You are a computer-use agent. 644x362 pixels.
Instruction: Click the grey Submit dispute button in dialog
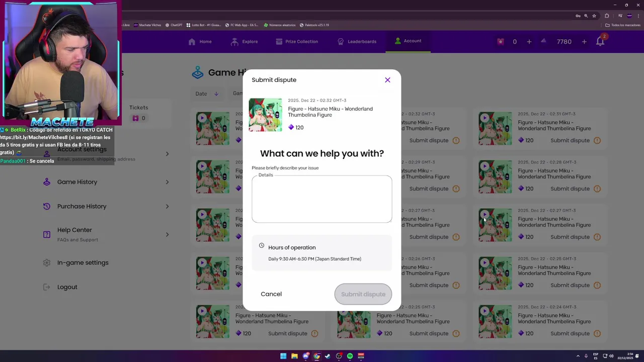363,294
